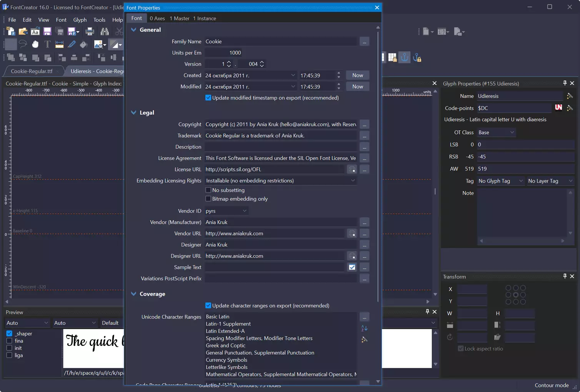580x392 pixels.
Task: Click ellipsis button next to Trademark
Action: 364,136
